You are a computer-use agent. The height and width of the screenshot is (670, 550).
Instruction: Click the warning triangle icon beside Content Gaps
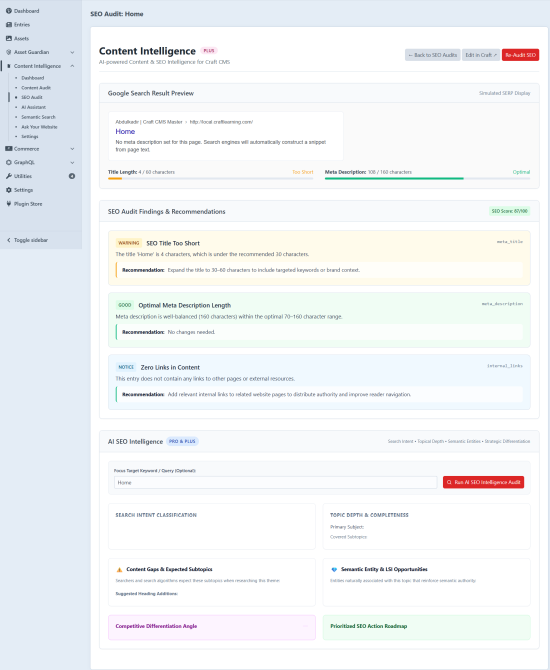(x=119, y=570)
